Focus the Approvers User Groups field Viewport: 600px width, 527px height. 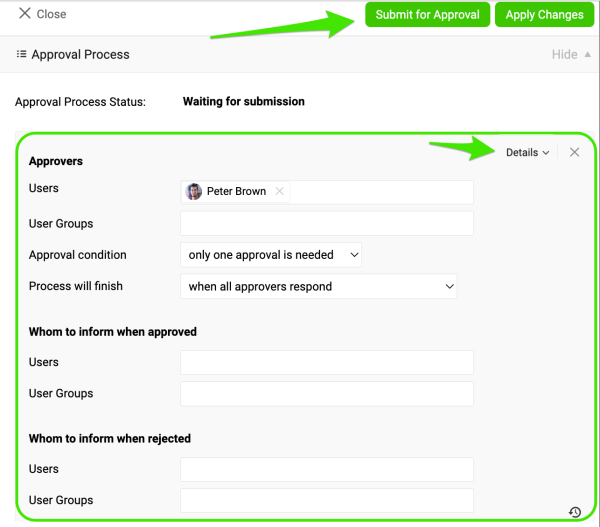pyautogui.click(x=327, y=224)
